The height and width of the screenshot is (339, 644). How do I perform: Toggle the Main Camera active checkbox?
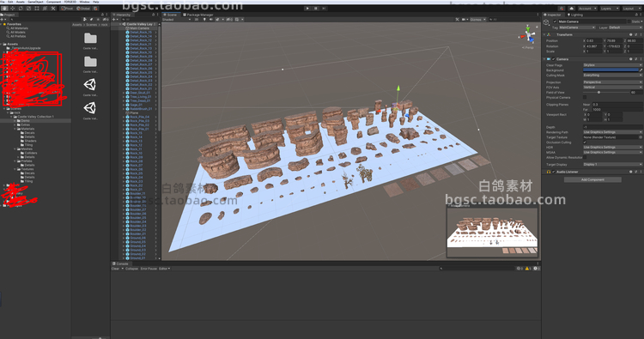coord(555,21)
